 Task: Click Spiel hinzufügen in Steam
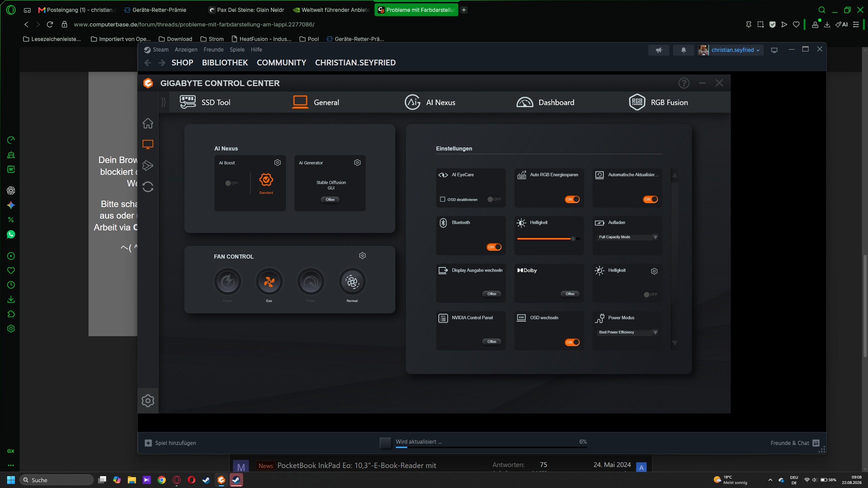click(170, 443)
